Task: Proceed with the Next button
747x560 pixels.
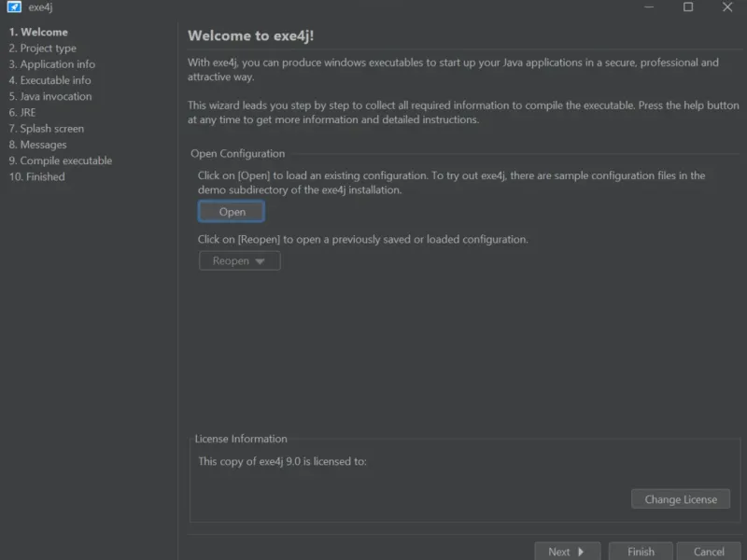Action: 567,552
